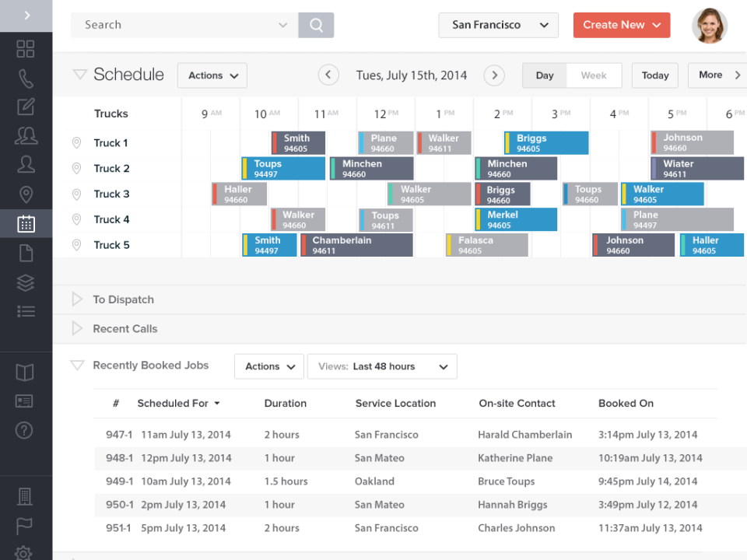Enable Day view mode
Viewport: 747px width, 560px height.
(x=544, y=75)
